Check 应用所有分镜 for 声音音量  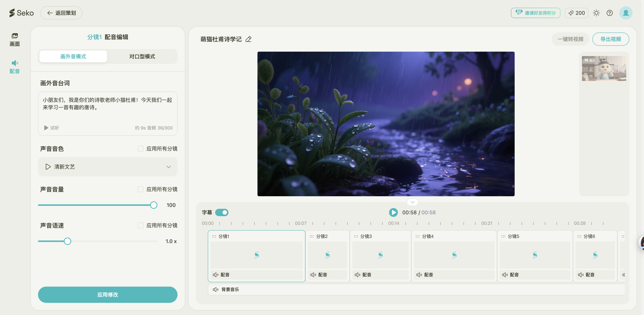point(140,189)
